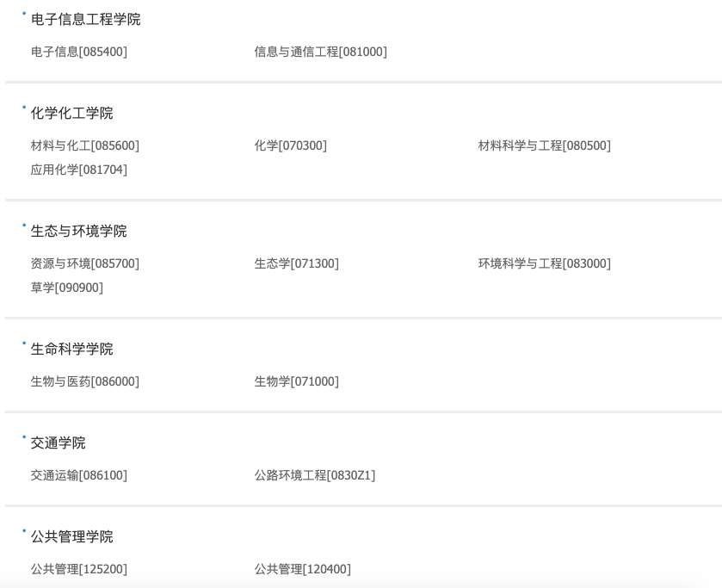Image resolution: width=722 pixels, height=588 pixels.
Task: Open 公路环境工程[0830Z1] entry
Action: [x=314, y=475]
